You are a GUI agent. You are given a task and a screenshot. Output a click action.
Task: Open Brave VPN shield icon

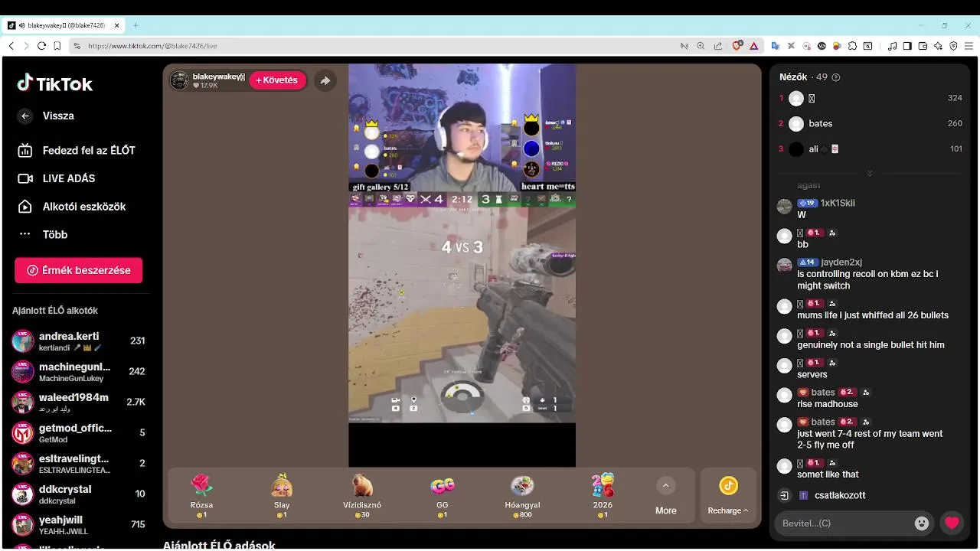[x=953, y=46]
